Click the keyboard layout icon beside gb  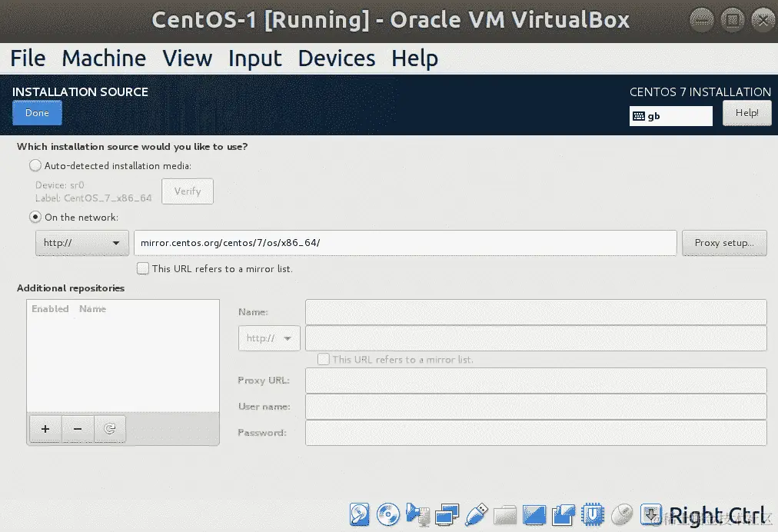click(x=639, y=116)
